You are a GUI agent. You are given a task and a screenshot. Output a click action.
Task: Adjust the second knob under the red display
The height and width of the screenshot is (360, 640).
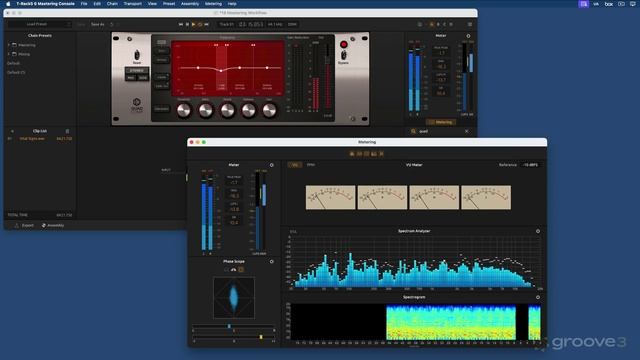pyautogui.click(x=206, y=110)
